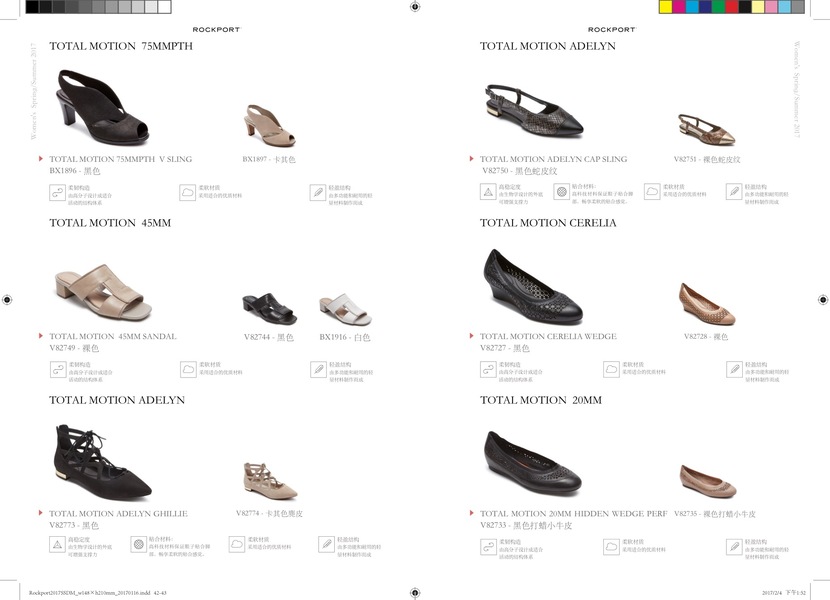830x600 pixels.
Task: Pick the yellow swatch in the color bar
Action: click(x=665, y=7)
